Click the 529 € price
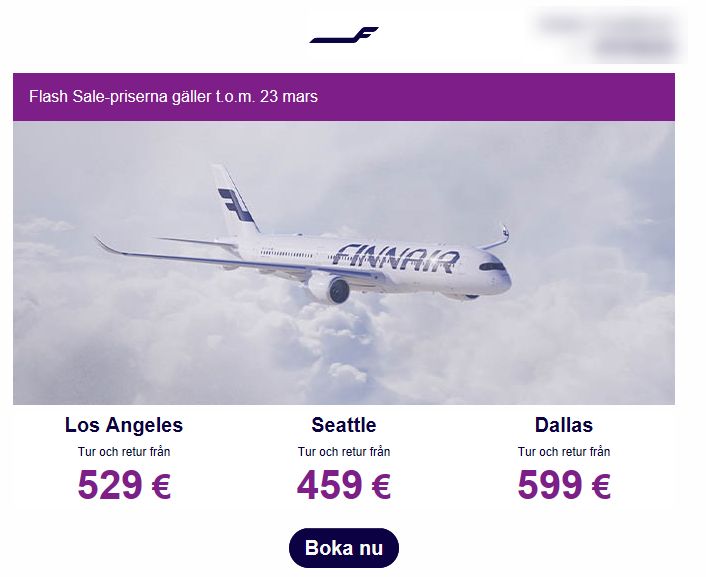706x577 pixels. tap(124, 485)
